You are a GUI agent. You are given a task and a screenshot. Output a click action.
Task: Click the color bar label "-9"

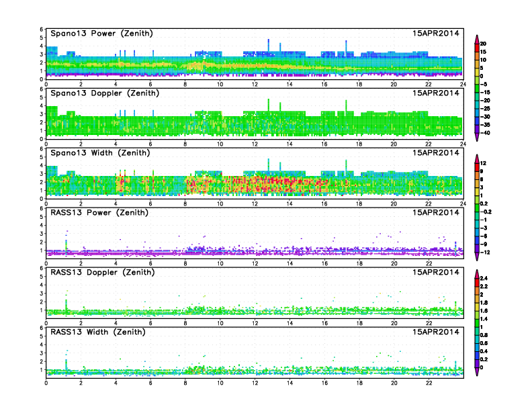click(x=484, y=244)
